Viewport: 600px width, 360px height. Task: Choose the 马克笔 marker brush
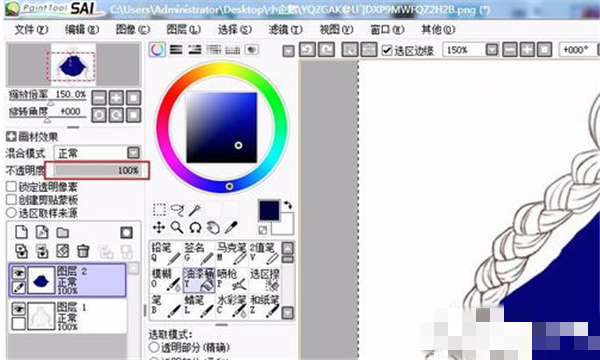click(232, 253)
